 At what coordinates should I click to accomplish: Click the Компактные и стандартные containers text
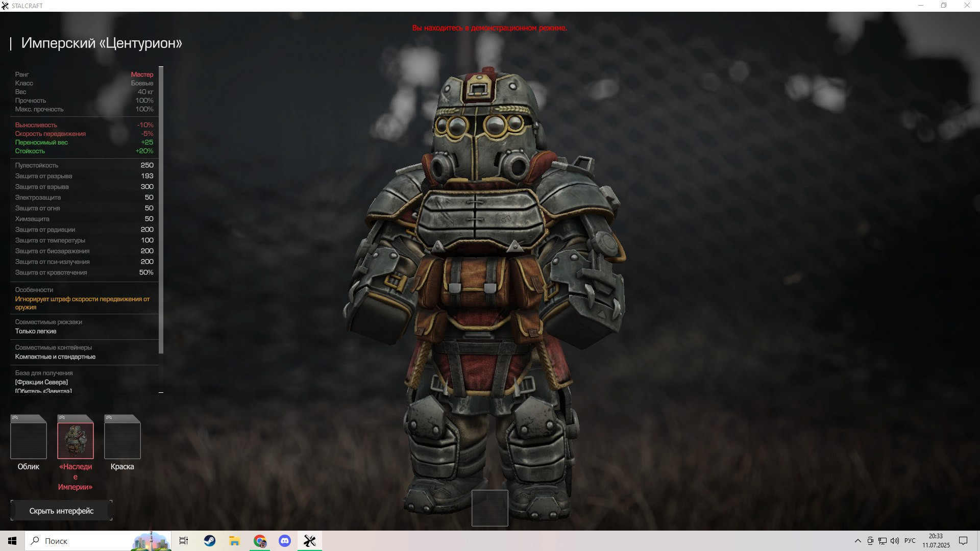(55, 357)
